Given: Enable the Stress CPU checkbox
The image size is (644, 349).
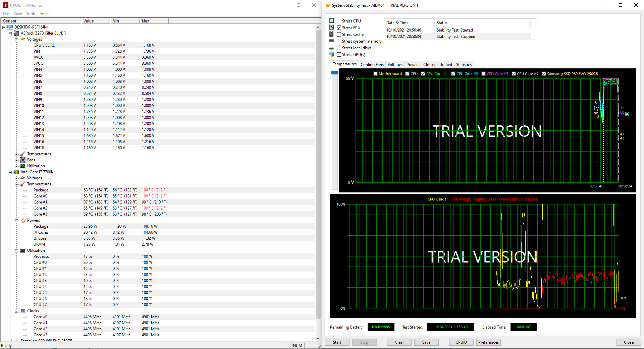Looking at the screenshot, I should click(x=339, y=21).
